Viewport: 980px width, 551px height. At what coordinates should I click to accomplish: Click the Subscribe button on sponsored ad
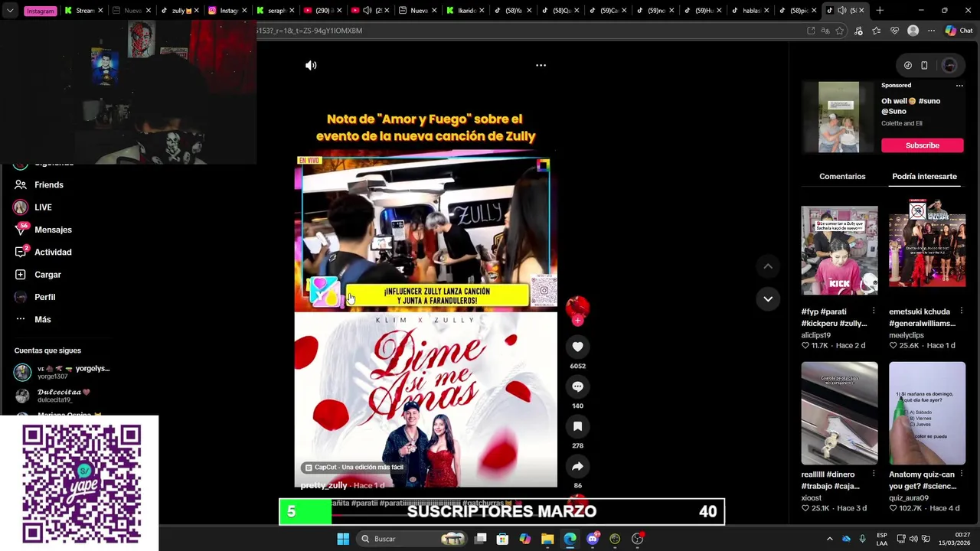922,145
